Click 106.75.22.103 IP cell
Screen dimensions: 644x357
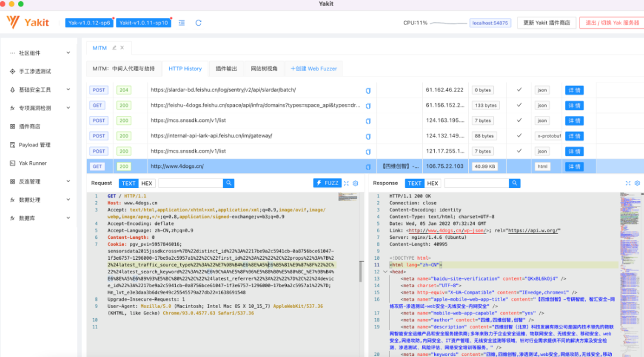click(445, 167)
